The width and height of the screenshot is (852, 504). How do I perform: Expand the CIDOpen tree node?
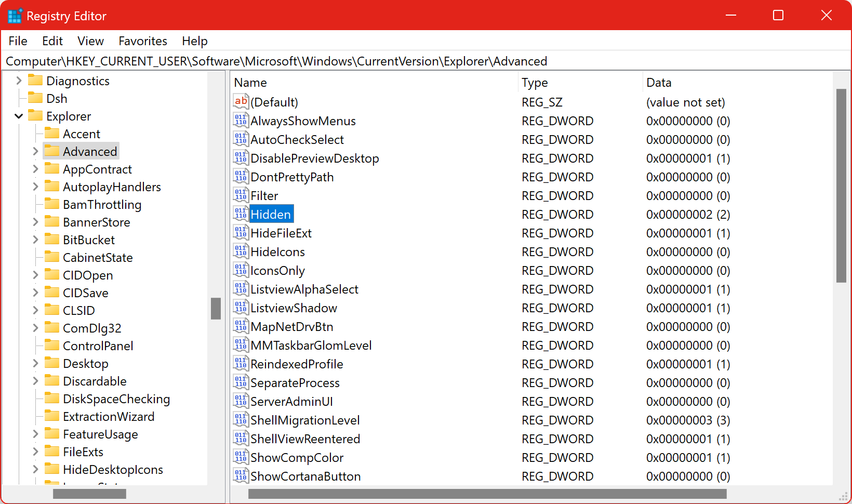tap(35, 275)
